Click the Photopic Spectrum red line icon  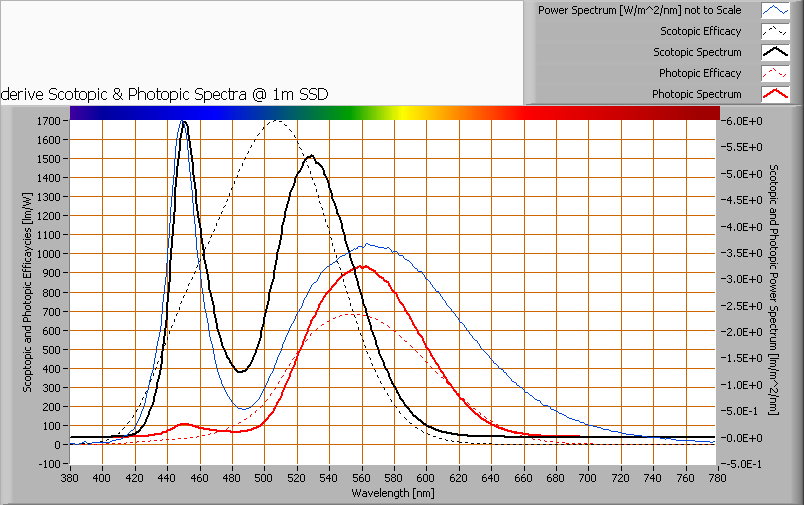click(x=776, y=94)
